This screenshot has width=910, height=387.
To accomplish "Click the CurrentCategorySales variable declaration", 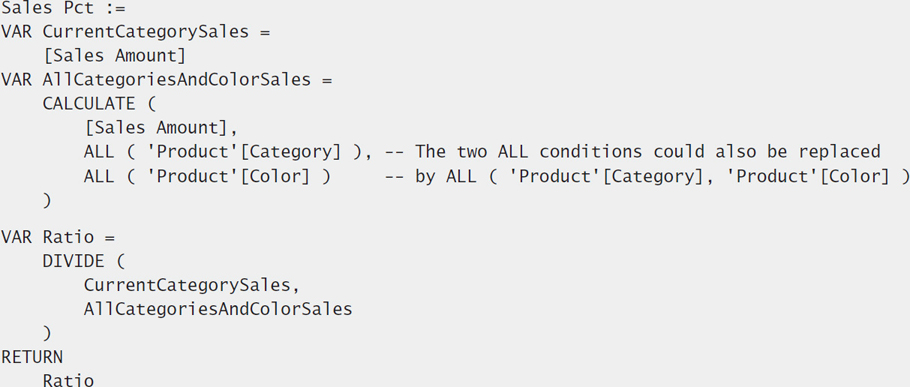I will [136, 32].
